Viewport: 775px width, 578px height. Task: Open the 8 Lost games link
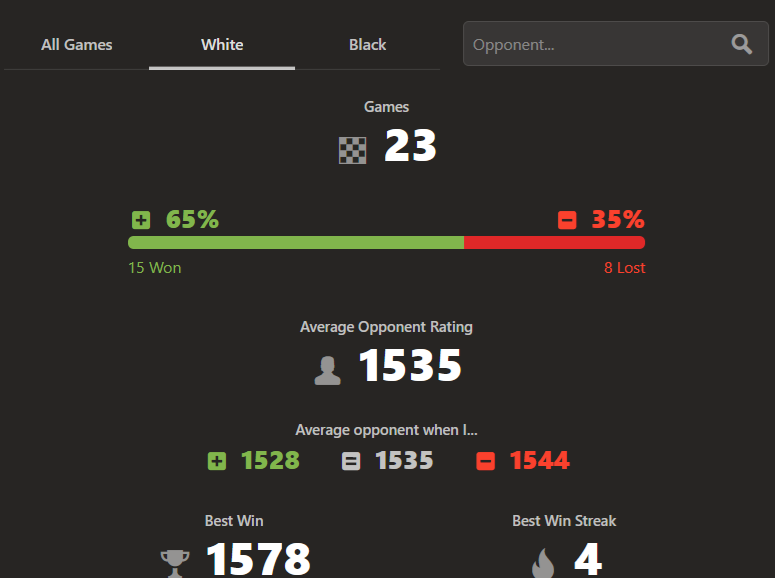click(624, 268)
